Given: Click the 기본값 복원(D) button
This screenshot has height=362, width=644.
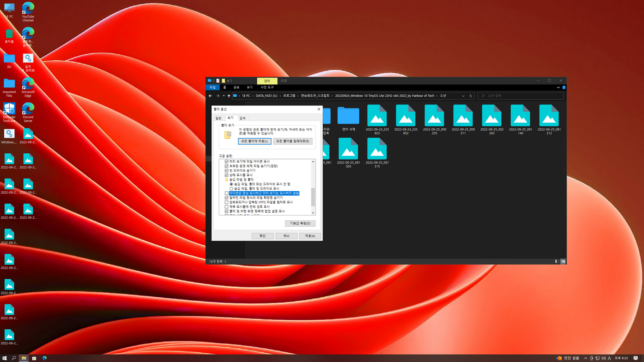Looking at the screenshot, I should 300,223.
